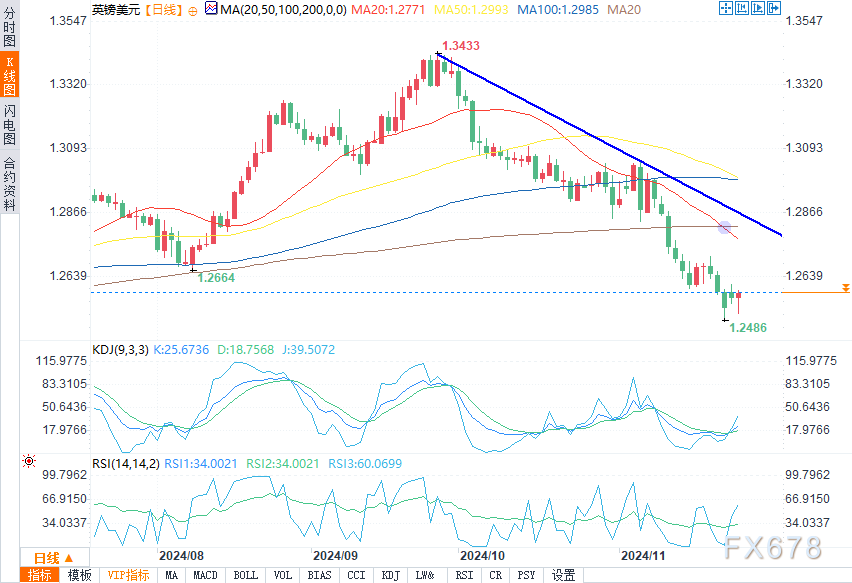852x583 pixels.
Task: Click the RSI2:34.0021 value
Action: 283,464
